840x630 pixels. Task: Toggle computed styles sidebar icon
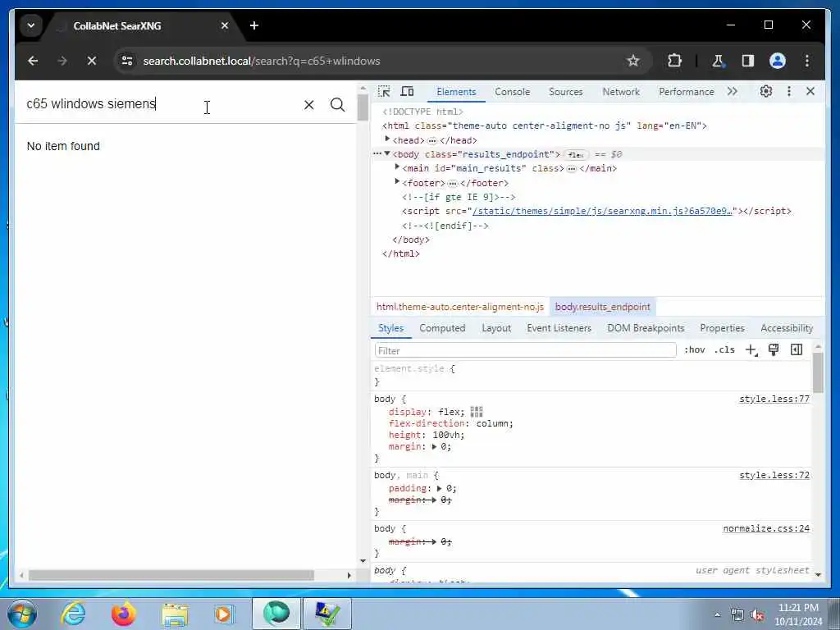[x=797, y=349]
